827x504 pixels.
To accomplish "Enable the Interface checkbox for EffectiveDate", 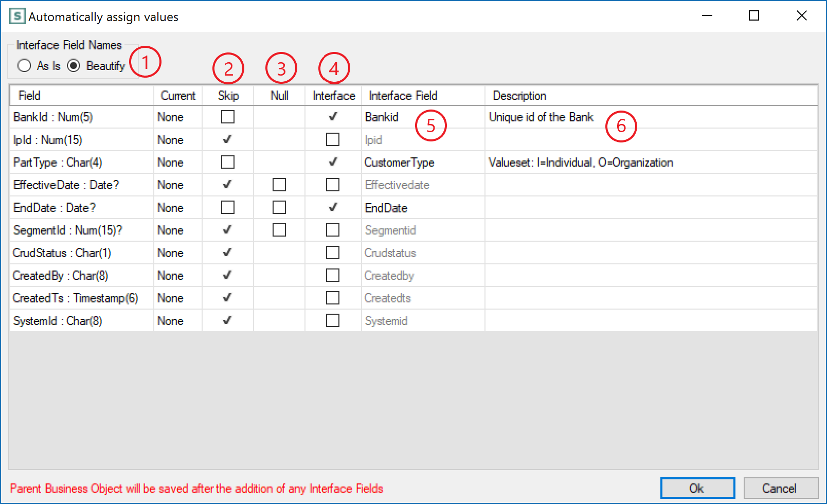I will coord(333,185).
